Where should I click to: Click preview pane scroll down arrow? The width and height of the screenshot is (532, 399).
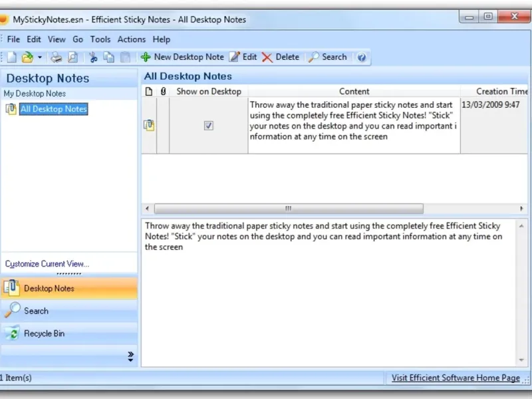pos(521,360)
